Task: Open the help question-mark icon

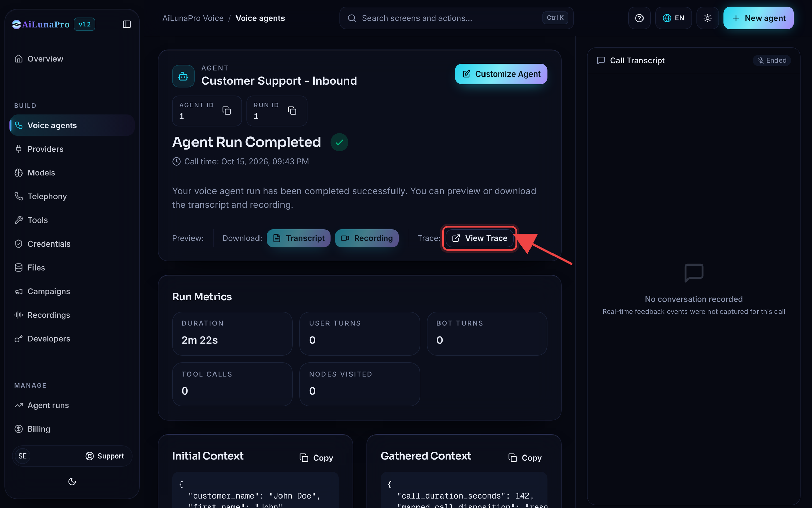Action: pyautogui.click(x=639, y=18)
